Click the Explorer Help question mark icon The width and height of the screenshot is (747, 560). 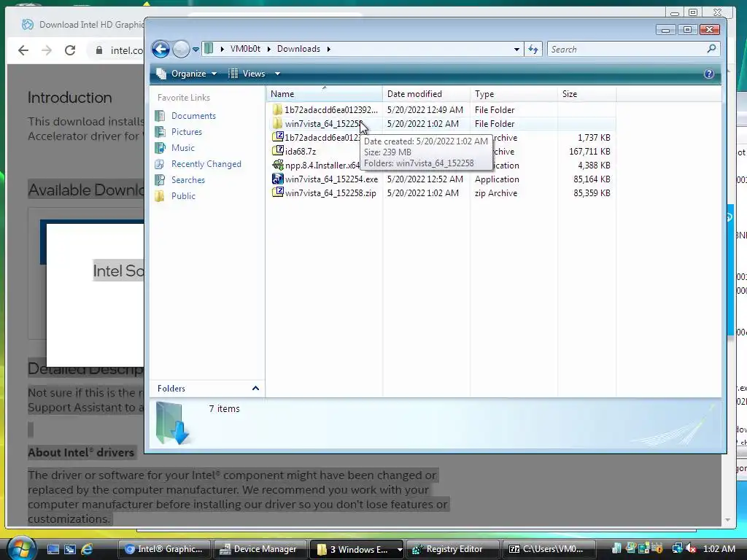pos(709,74)
